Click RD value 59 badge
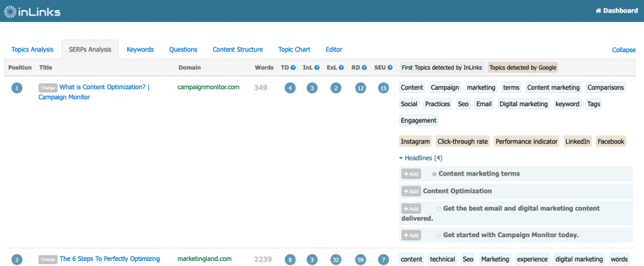The height and width of the screenshot is (266, 644). 360,260
